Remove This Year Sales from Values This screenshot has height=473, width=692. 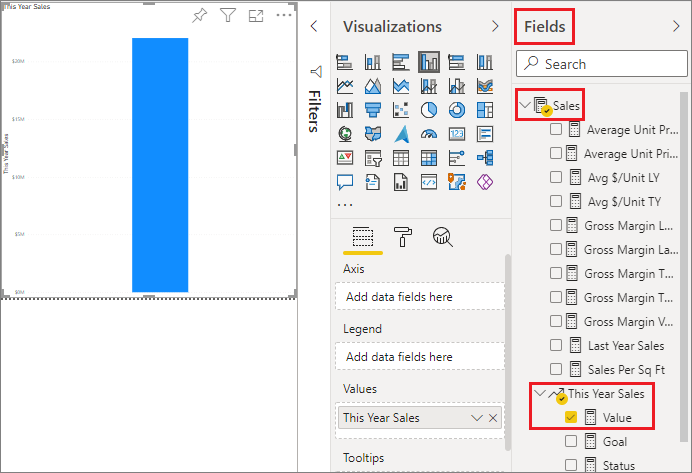click(493, 418)
